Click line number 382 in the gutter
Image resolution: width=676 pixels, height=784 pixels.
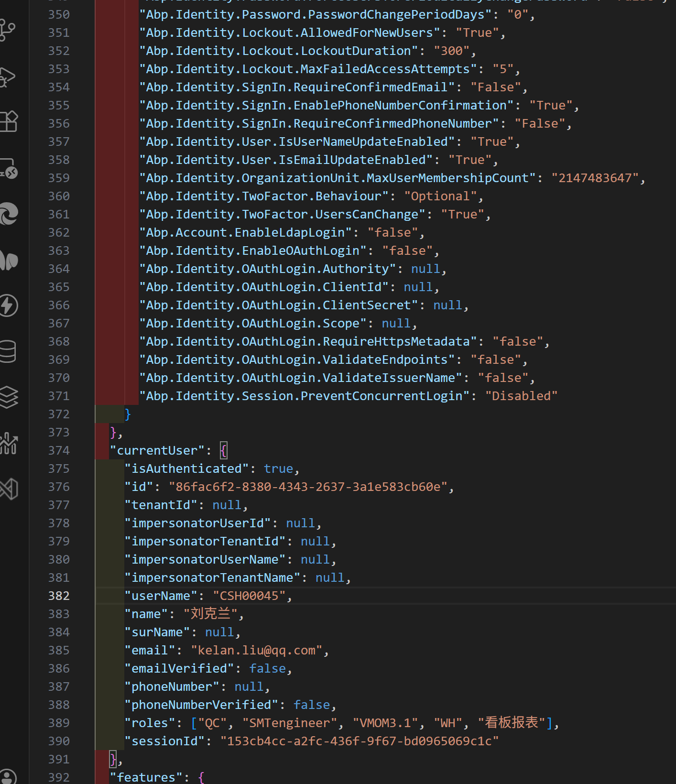click(x=59, y=596)
